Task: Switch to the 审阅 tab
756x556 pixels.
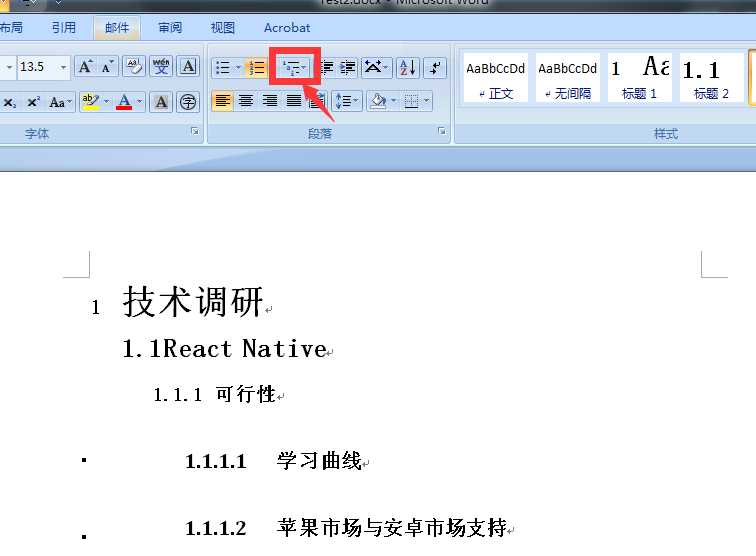Action: pyautogui.click(x=170, y=27)
